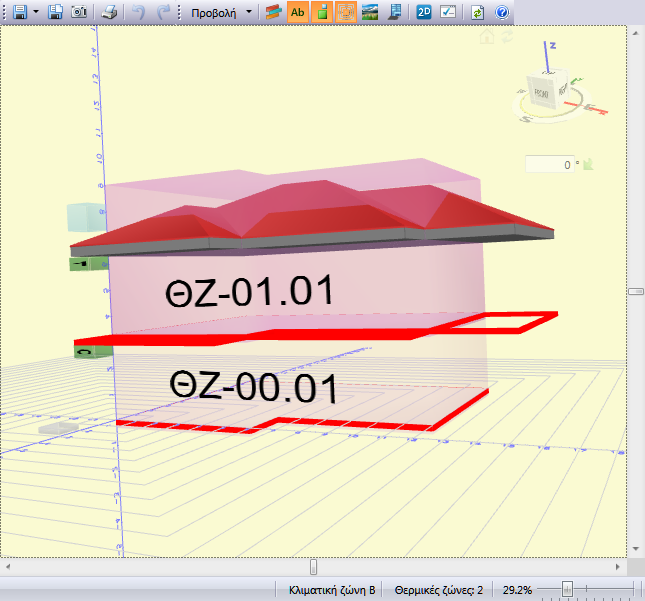Click the ΘΖ-01.01 thermal zone label

click(x=250, y=292)
